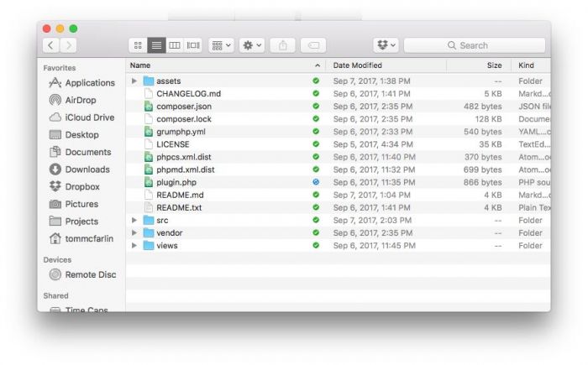Click the green sync badge on assets
The width and height of the screenshot is (588, 365).
click(316, 81)
